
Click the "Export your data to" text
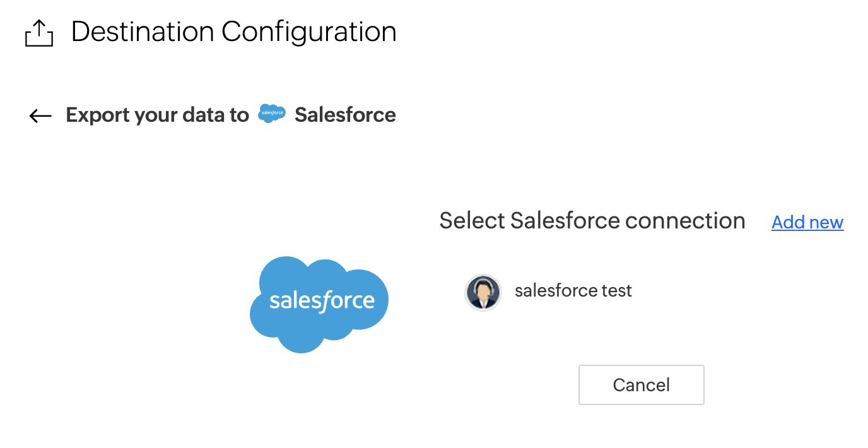point(157,115)
